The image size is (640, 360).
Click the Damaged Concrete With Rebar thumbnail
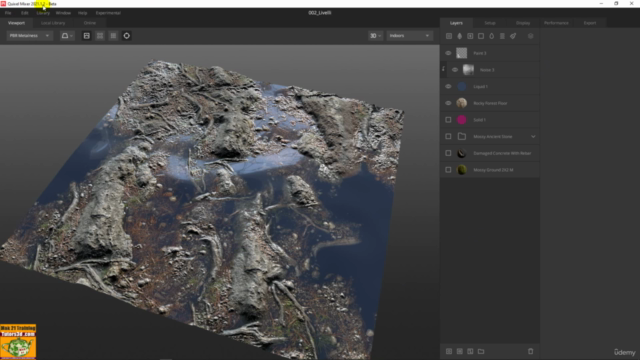(462, 153)
